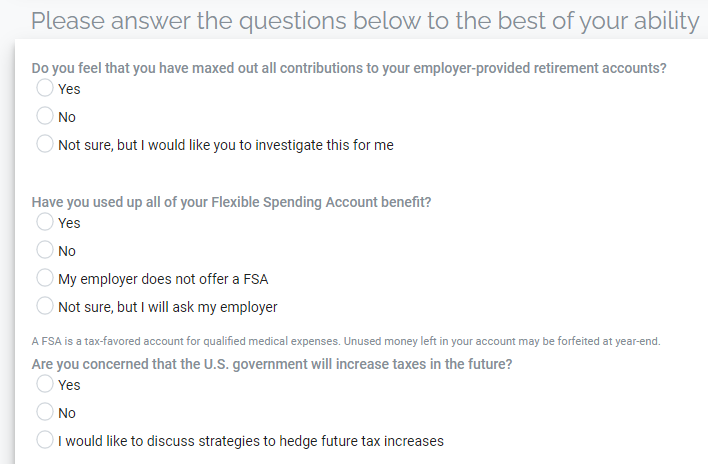This screenshot has width=708, height=464.
Task: Click the employer-provided retirement accounts question text
Action: pos(349,68)
